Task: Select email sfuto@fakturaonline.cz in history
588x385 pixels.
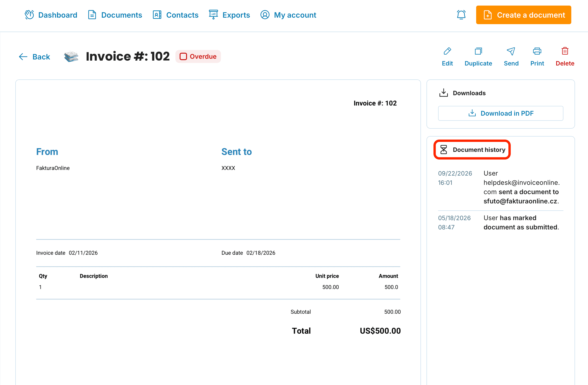Action: [520, 201]
